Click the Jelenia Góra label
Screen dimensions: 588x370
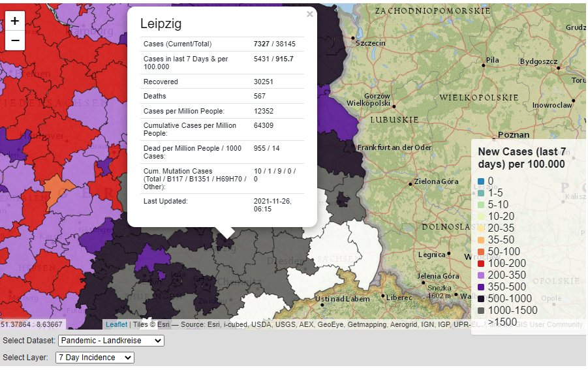438,276
